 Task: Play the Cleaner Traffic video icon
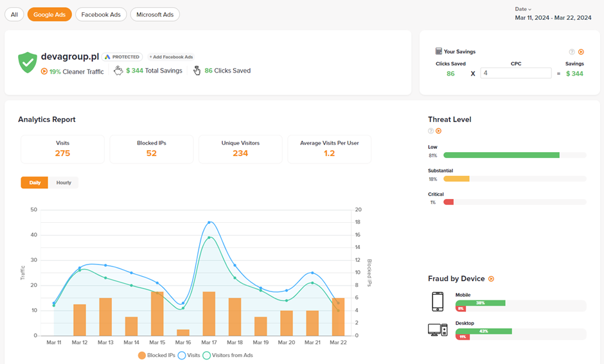pos(44,71)
